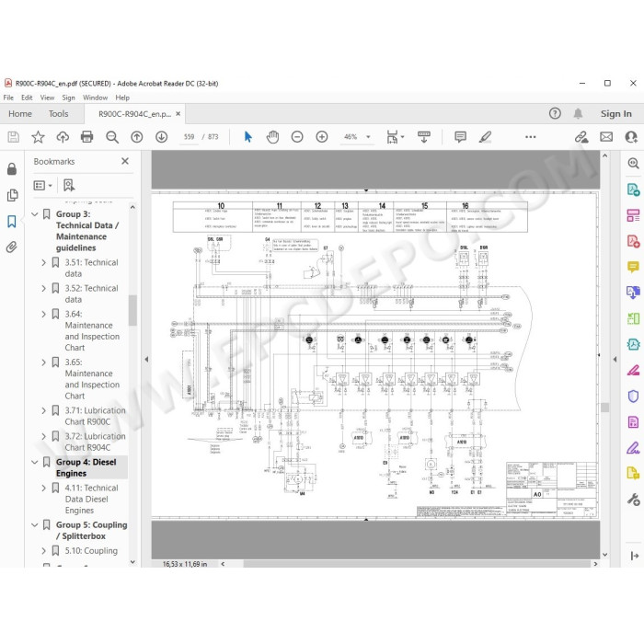
Task: Open Fill & Sign pen tool
Action: tap(633, 448)
